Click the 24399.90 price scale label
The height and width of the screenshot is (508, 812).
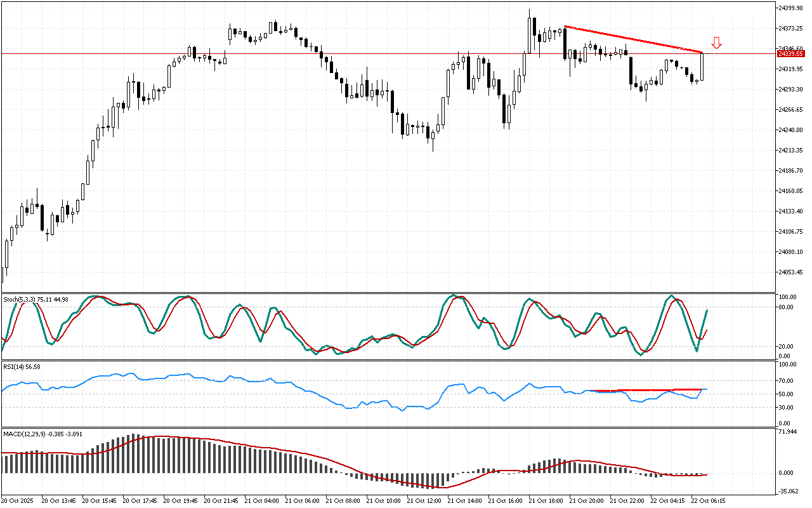[790, 8]
